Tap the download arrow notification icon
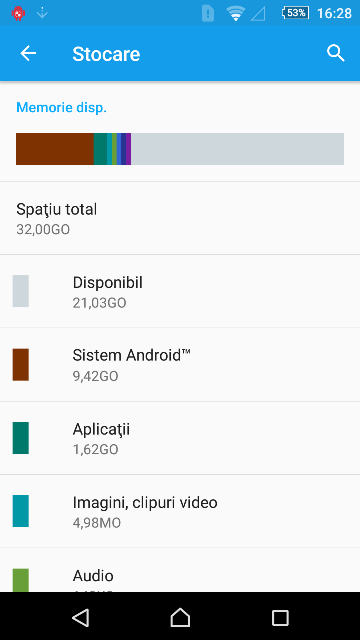This screenshot has height=640, width=360. tap(42, 13)
